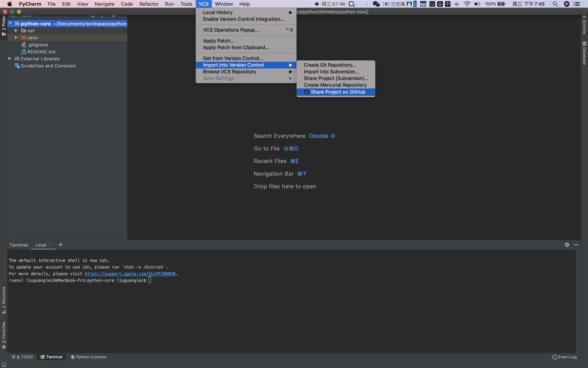Screen dimensions: 588x368
Task: Click the Bluetooth menu bar icon
Action: [x=456, y=4]
